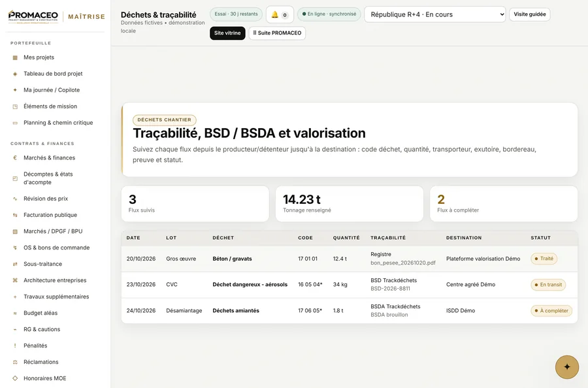Click the Flux suivis summary card
The height and width of the screenshot is (388, 588).
[x=195, y=204]
